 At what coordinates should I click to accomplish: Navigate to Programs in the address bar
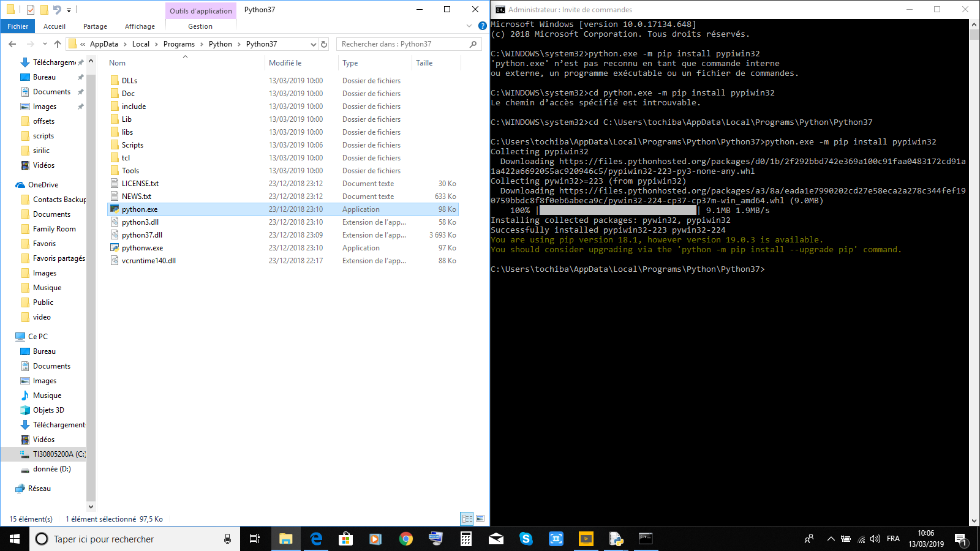[x=179, y=44]
